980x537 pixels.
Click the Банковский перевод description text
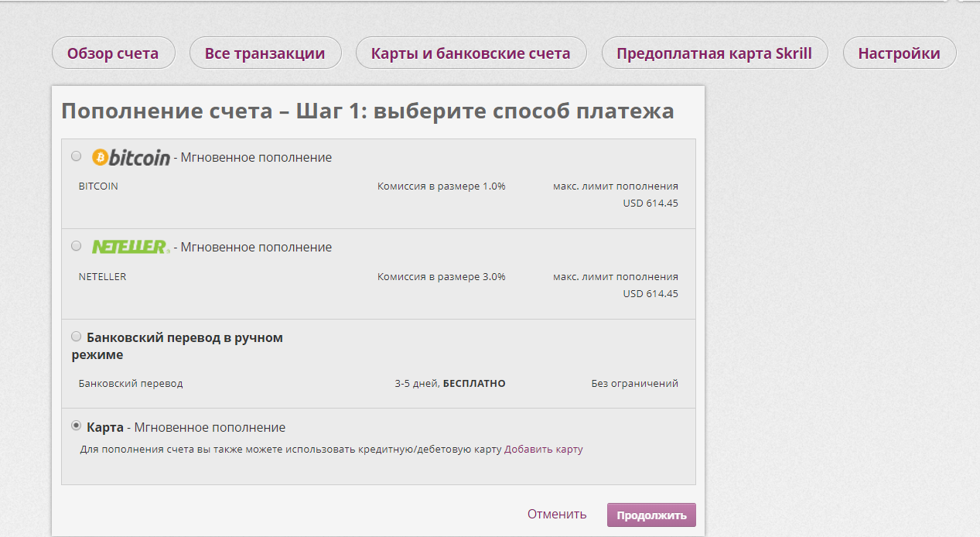click(x=131, y=383)
